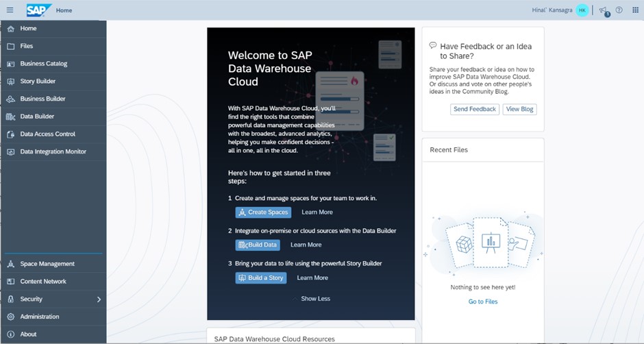The image size is (644, 344).
Task: Follow the Go to Files link
Action: 483,302
